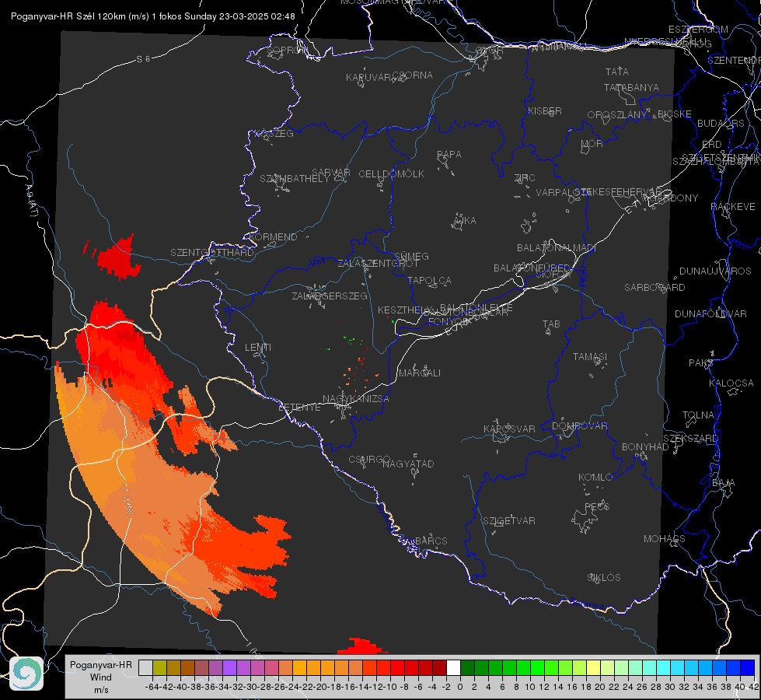Click the yellow swatch between 18 and 20
This screenshot has height=700, width=761.
pyautogui.click(x=594, y=667)
